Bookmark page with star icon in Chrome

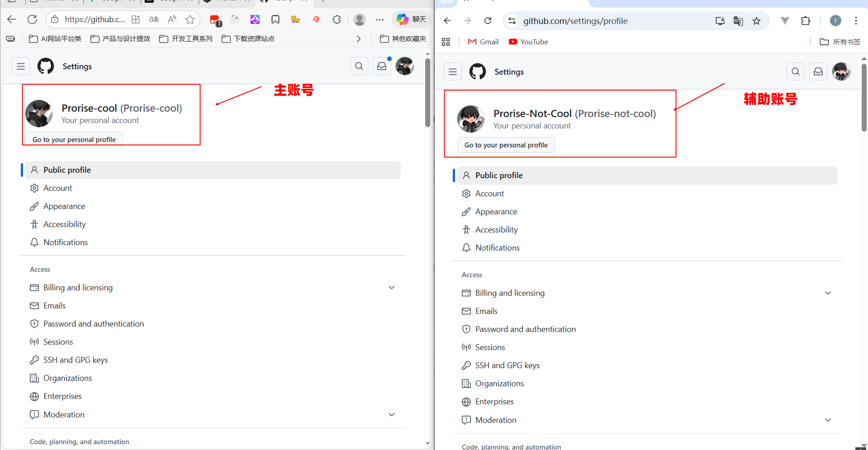point(756,21)
